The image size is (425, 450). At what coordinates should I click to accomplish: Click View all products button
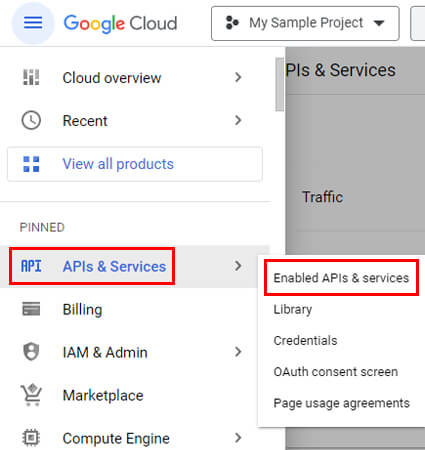135,164
